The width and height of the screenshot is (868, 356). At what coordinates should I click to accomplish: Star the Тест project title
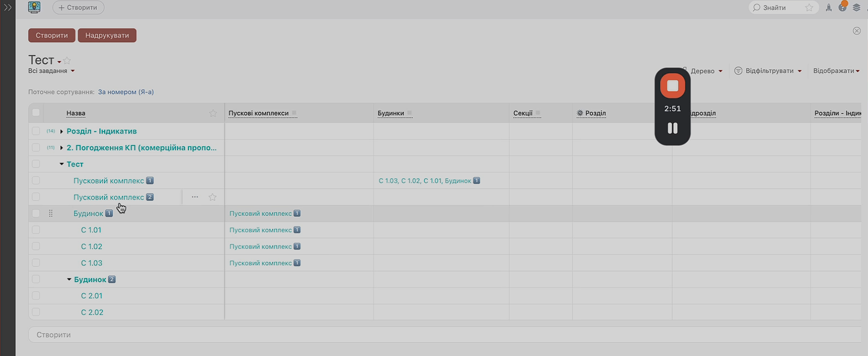67,61
